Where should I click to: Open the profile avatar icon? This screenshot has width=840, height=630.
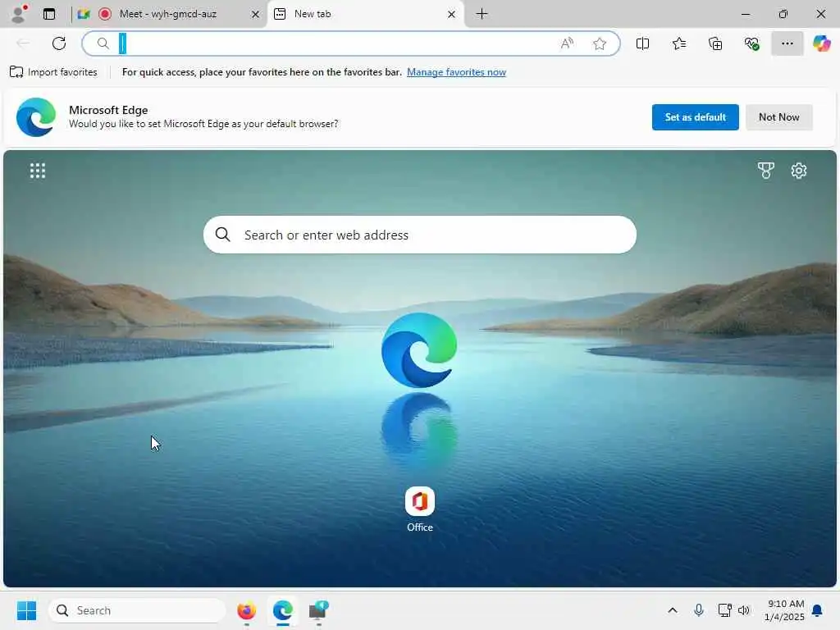(x=19, y=14)
